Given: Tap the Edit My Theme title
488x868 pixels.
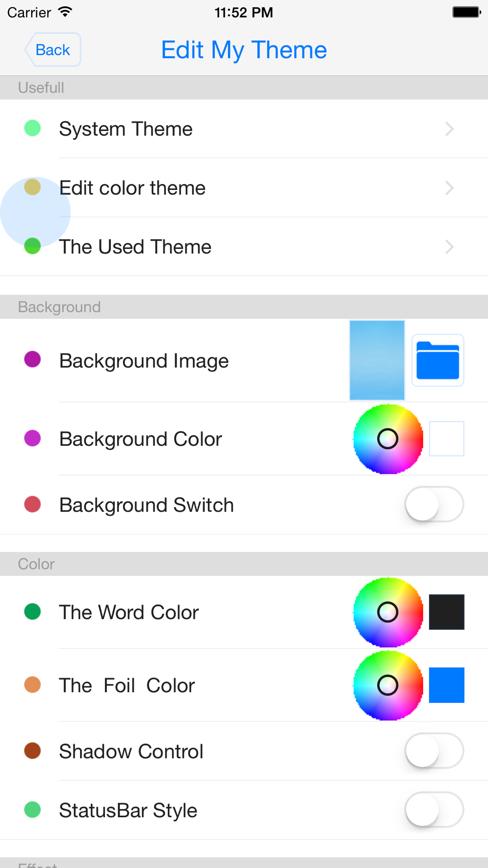Looking at the screenshot, I should point(244,50).
